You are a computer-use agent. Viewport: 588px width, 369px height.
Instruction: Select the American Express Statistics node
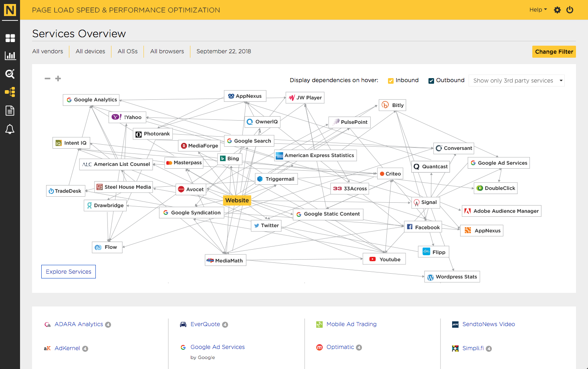(315, 155)
